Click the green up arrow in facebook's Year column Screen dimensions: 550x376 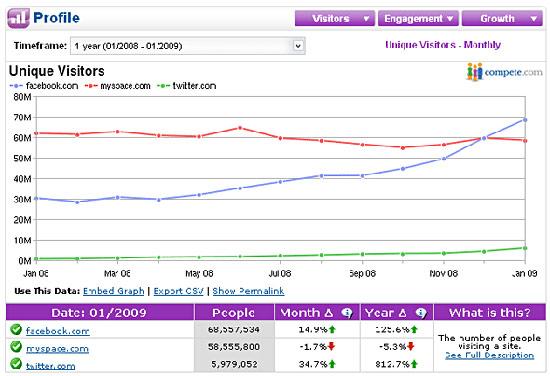pyautogui.click(x=414, y=329)
